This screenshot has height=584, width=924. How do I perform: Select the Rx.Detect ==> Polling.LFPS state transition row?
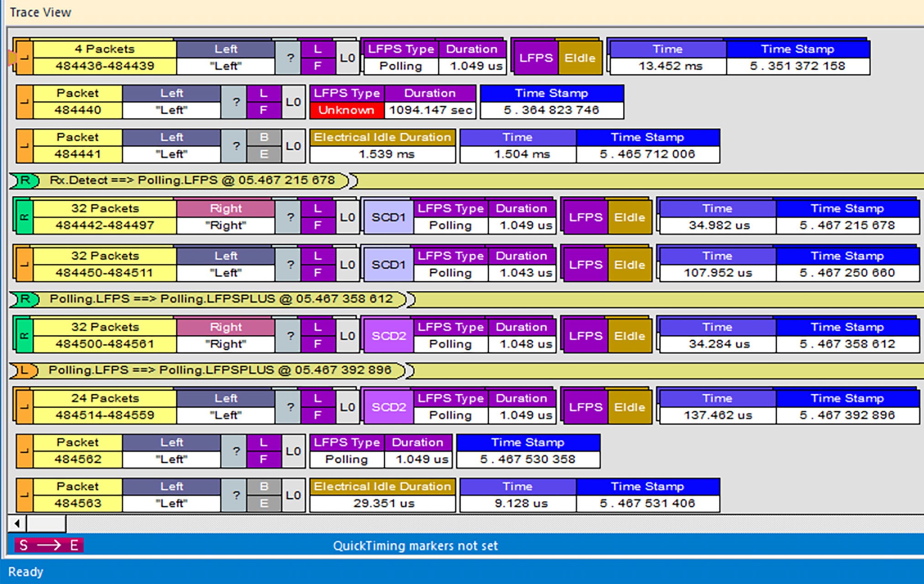click(x=466, y=181)
